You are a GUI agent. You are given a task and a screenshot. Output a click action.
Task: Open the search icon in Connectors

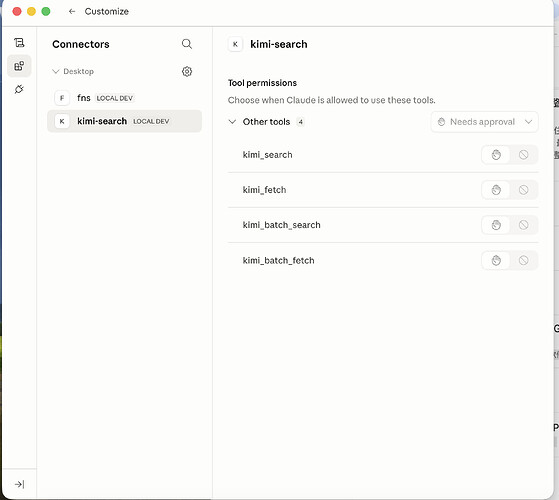187,44
